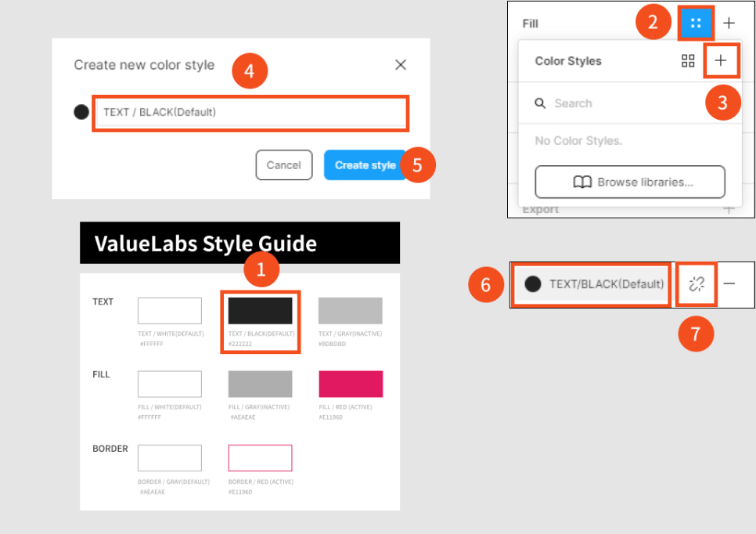Select the TEXT / BLACK(DEFAULT) swatch
This screenshot has height=534, width=756.
pos(261,311)
